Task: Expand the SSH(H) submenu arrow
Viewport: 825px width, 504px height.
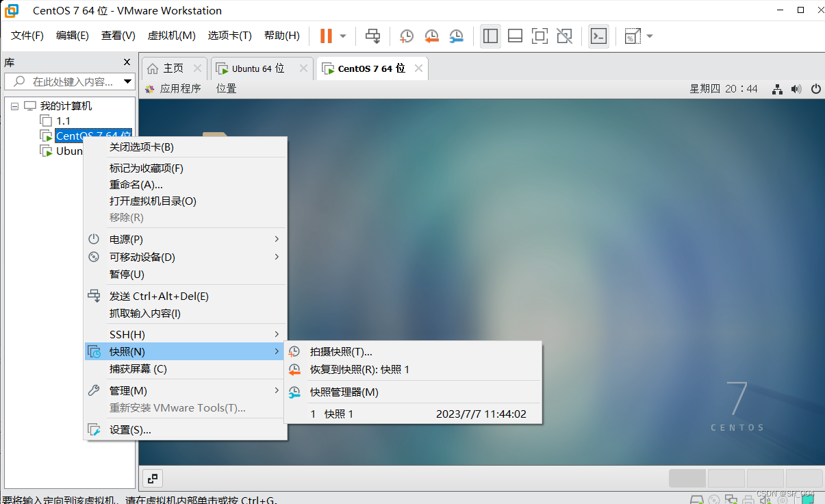Action: [x=277, y=334]
